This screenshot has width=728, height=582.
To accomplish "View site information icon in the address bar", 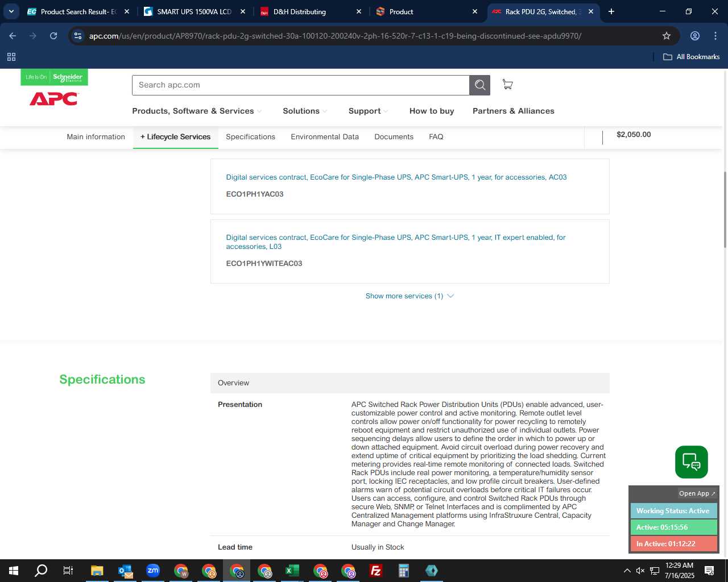I will [x=78, y=36].
